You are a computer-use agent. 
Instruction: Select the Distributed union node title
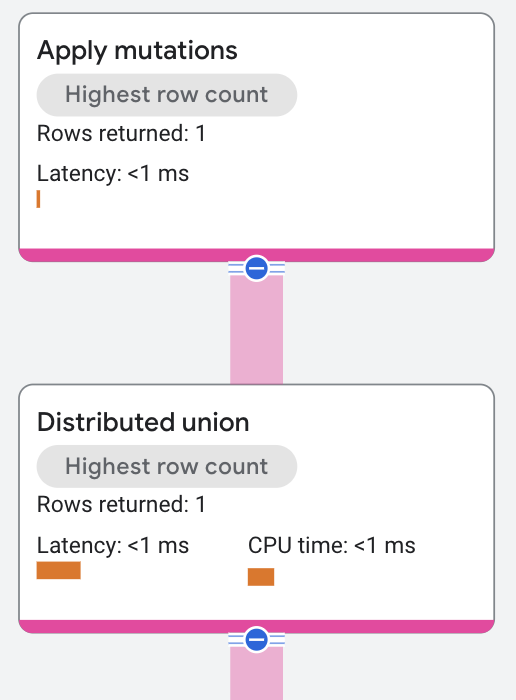coord(143,422)
